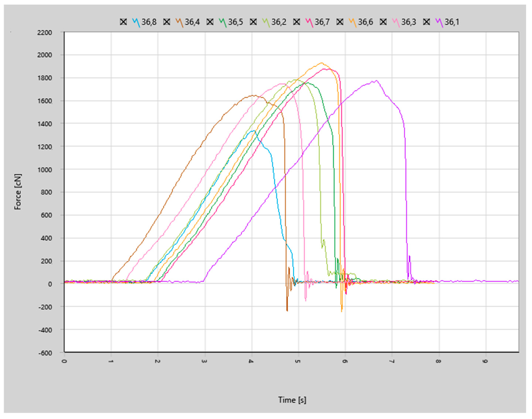Click the peak of the orange 36,6 curve
The width and height of the screenshot is (532, 419).
click(x=322, y=63)
